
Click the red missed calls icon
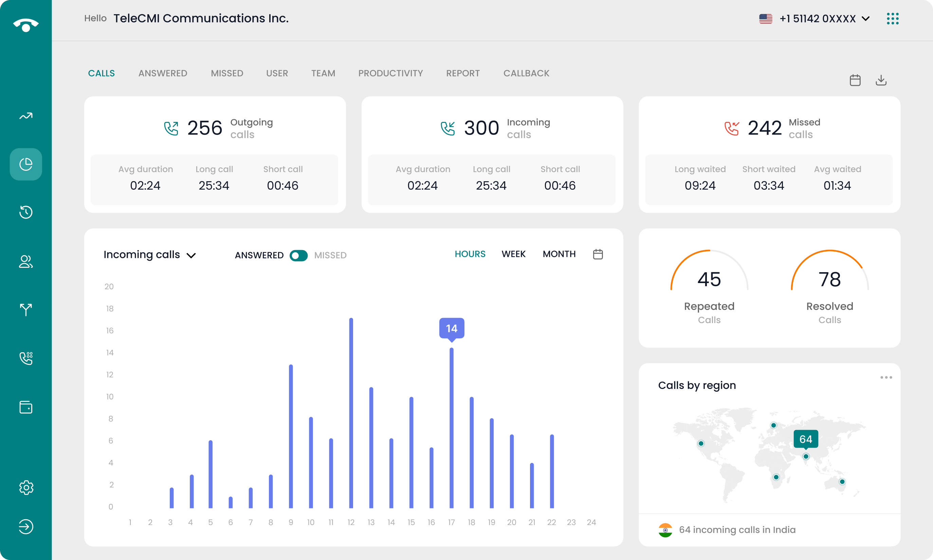[731, 128]
